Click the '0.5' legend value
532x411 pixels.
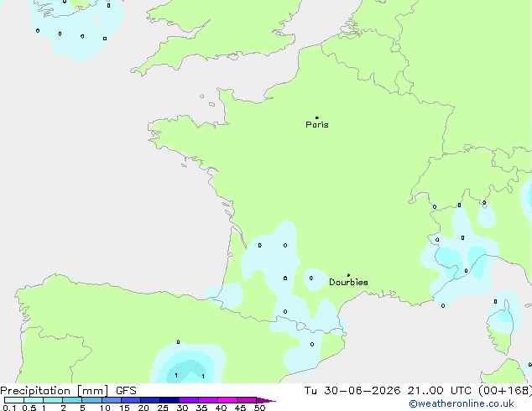[x=29, y=408]
